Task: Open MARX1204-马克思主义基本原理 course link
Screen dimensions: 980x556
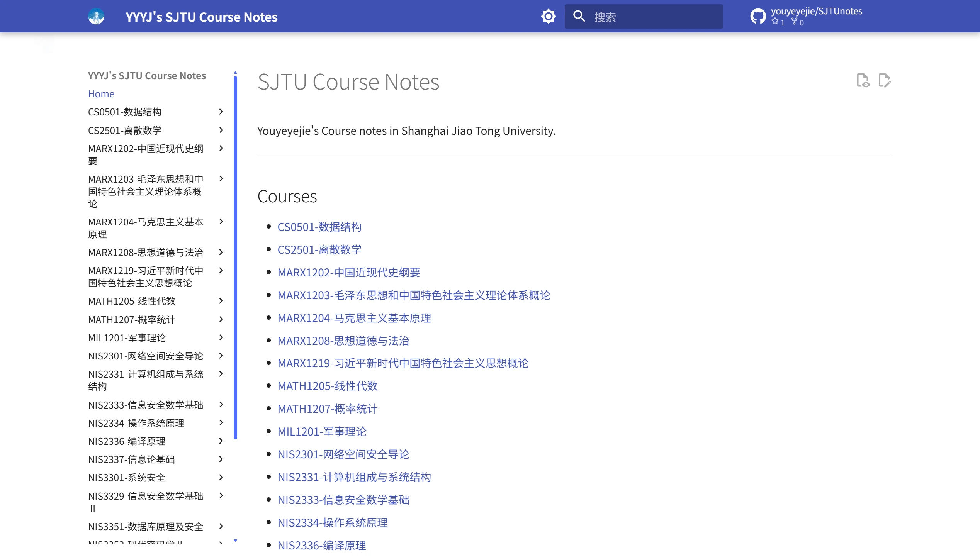Action: tap(354, 318)
